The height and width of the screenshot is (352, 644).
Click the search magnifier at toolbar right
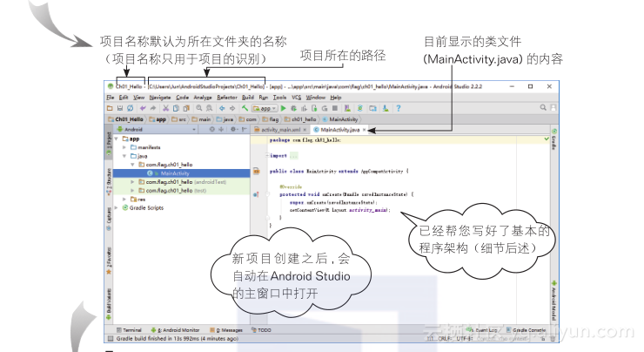[543, 107]
